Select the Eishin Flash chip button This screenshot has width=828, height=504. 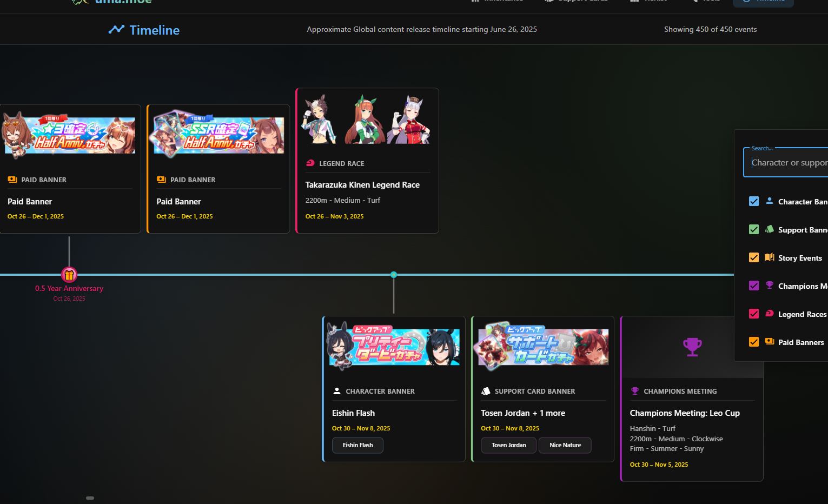(357, 445)
